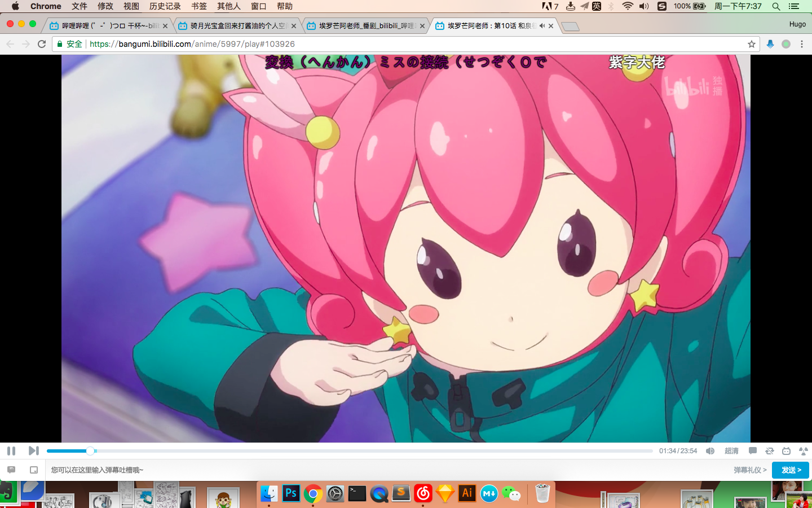Open the Chrome three-dot menu

(802, 44)
